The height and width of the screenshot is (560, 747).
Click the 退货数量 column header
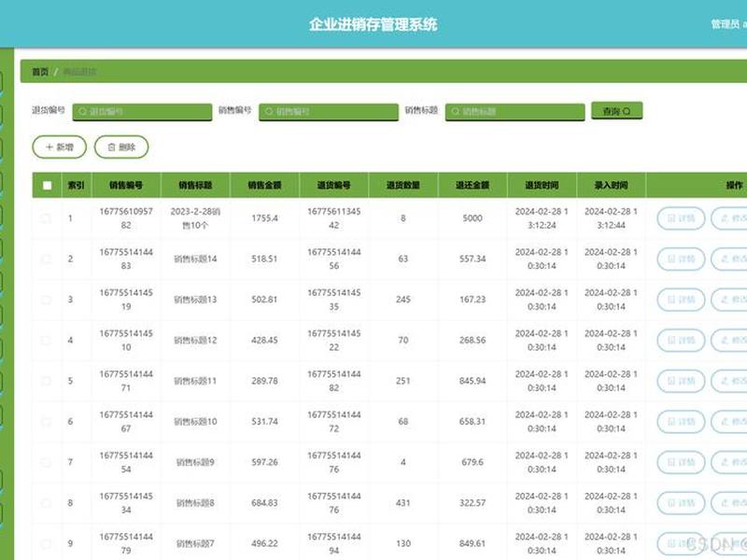coord(403,185)
